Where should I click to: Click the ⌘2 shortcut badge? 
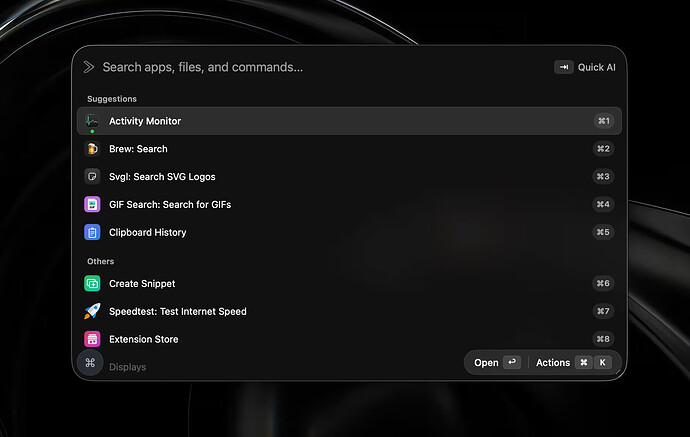(603, 149)
